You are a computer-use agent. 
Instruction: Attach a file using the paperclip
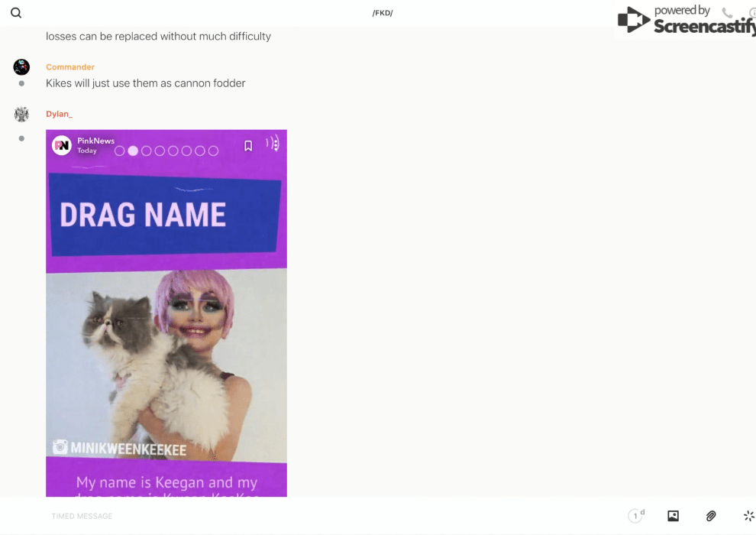point(711,516)
